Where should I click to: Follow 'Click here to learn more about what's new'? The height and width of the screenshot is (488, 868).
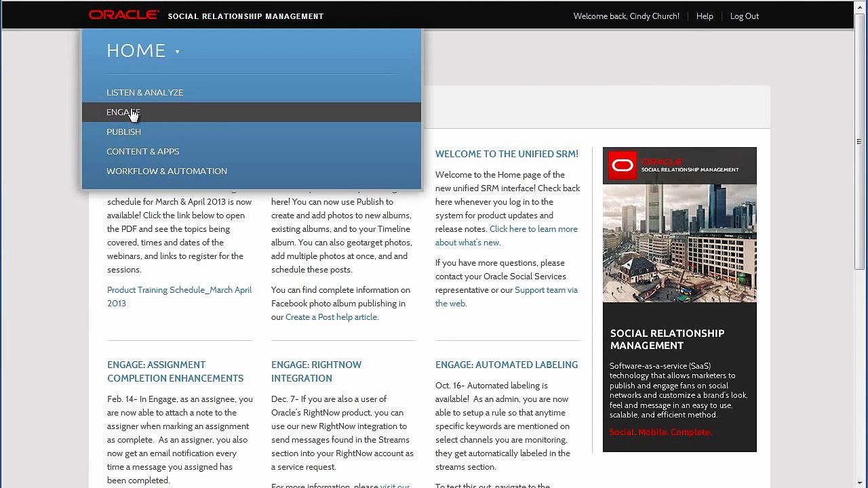coord(507,235)
